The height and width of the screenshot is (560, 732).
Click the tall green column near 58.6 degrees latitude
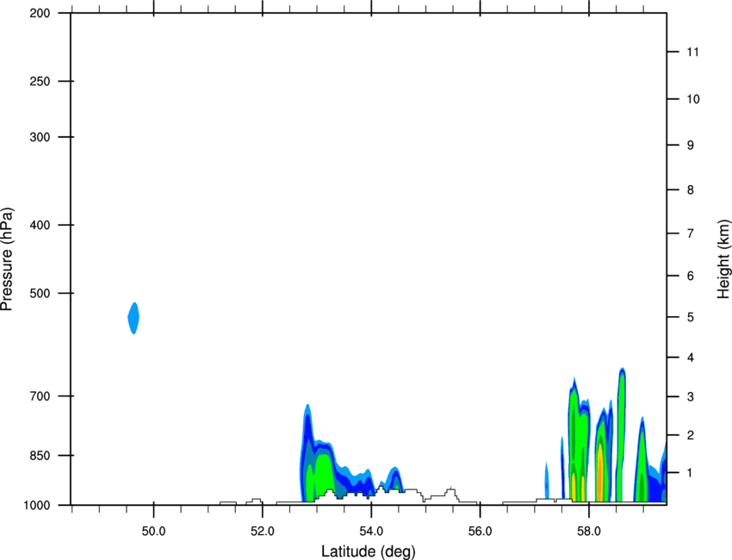pos(621,437)
